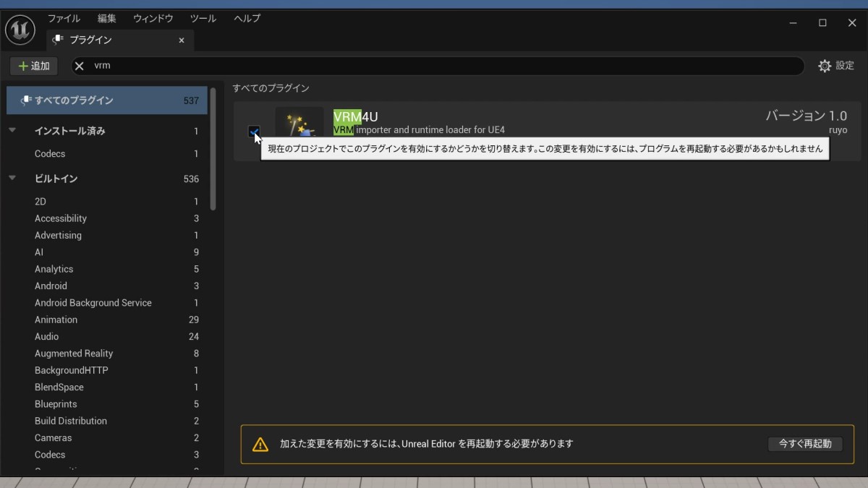
Task: Click the Unreal Engine logo icon
Action: tap(20, 30)
